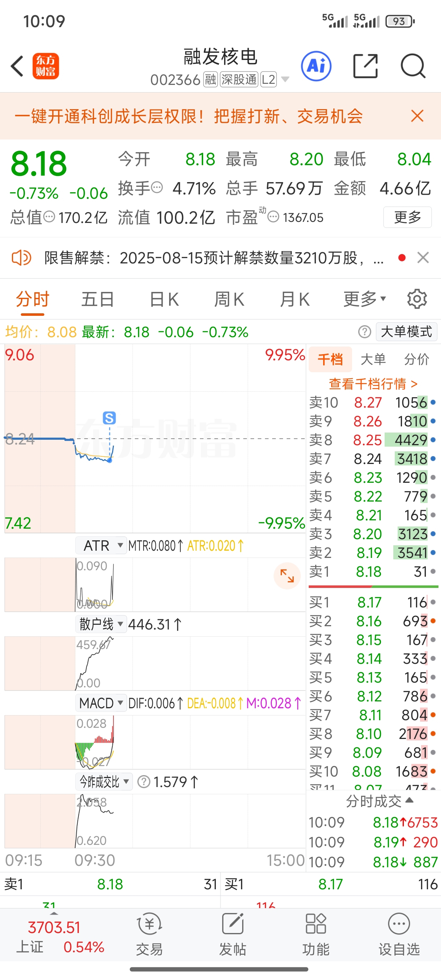Switch to the 日K tab

[164, 299]
